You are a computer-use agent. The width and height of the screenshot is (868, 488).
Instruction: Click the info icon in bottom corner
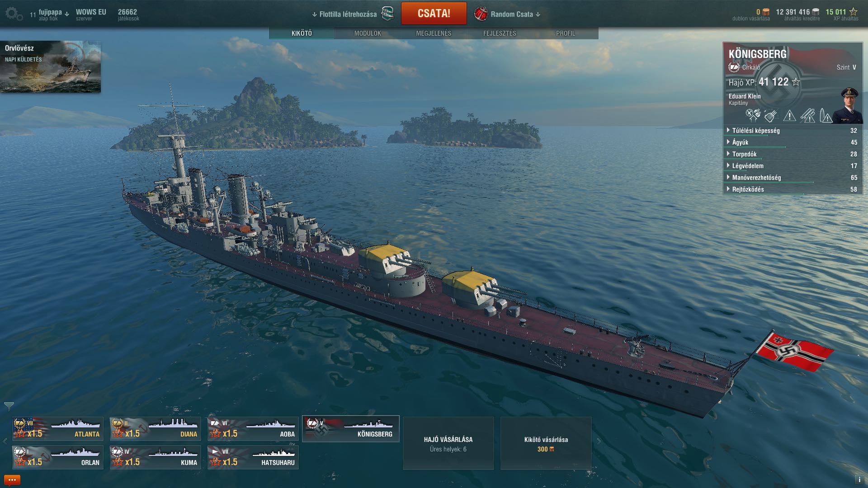pyautogui.click(x=859, y=480)
